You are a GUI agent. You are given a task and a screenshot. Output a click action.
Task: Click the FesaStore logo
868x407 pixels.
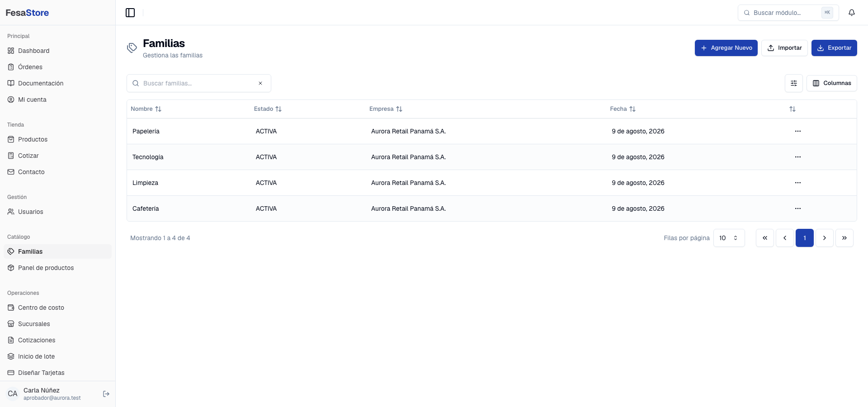coord(27,13)
